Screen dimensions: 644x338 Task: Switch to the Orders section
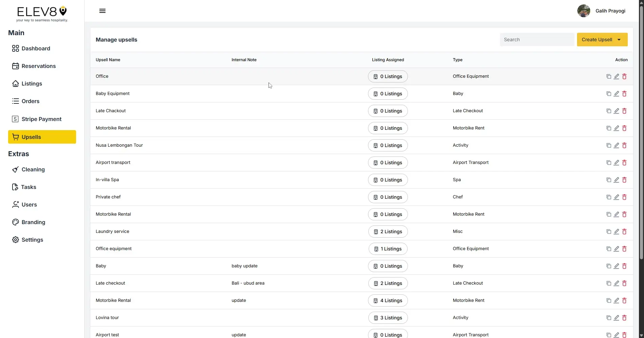[30, 101]
